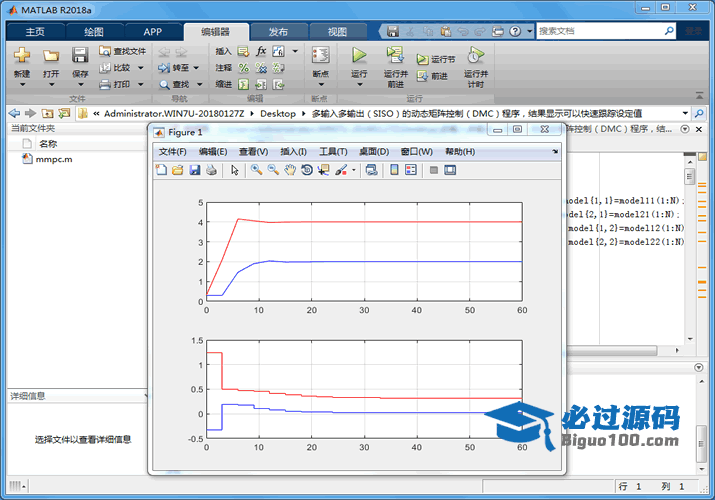Click 查找文件 (Find Files) in ribbon
The image size is (715, 500).
tap(123, 51)
